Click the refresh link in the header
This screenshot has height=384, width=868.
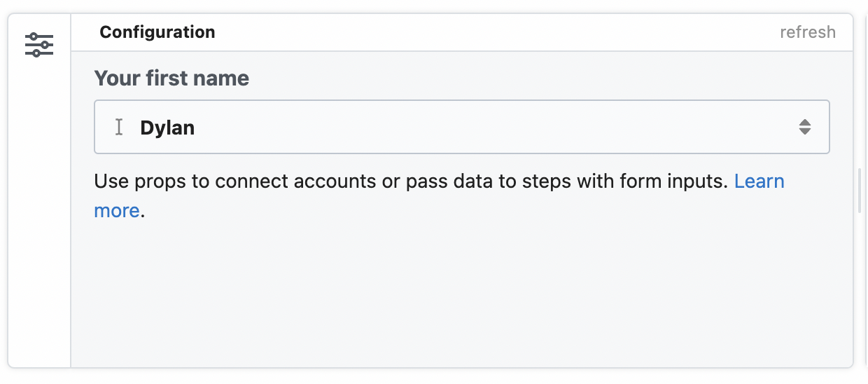pyautogui.click(x=808, y=32)
